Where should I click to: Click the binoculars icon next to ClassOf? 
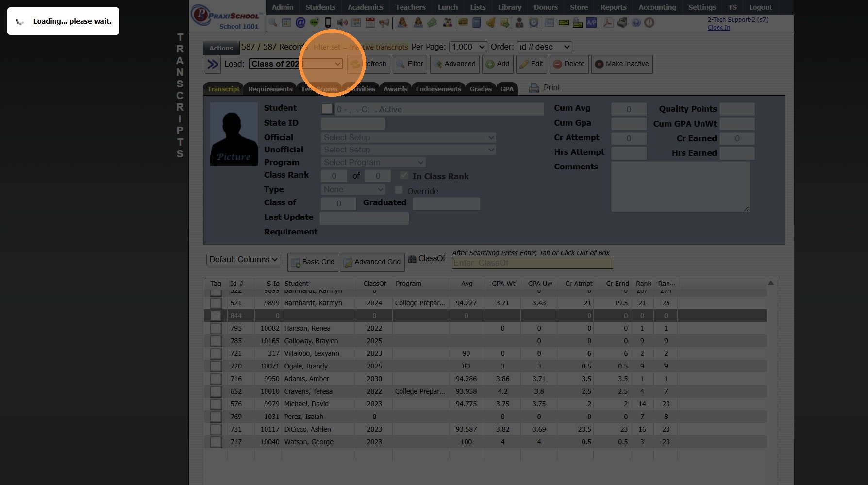pyautogui.click(x=412, y=259)
